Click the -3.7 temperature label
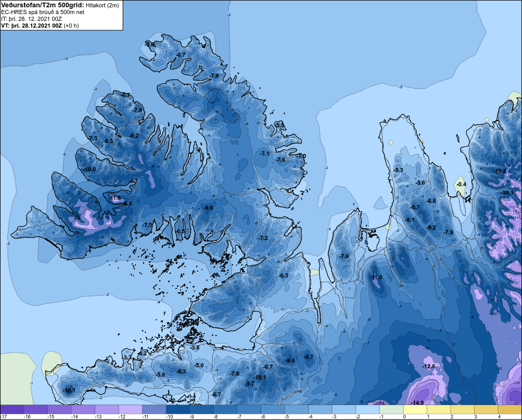Image resolution: width=522 pixels, height=420 pixels. (x=128, y=357)
